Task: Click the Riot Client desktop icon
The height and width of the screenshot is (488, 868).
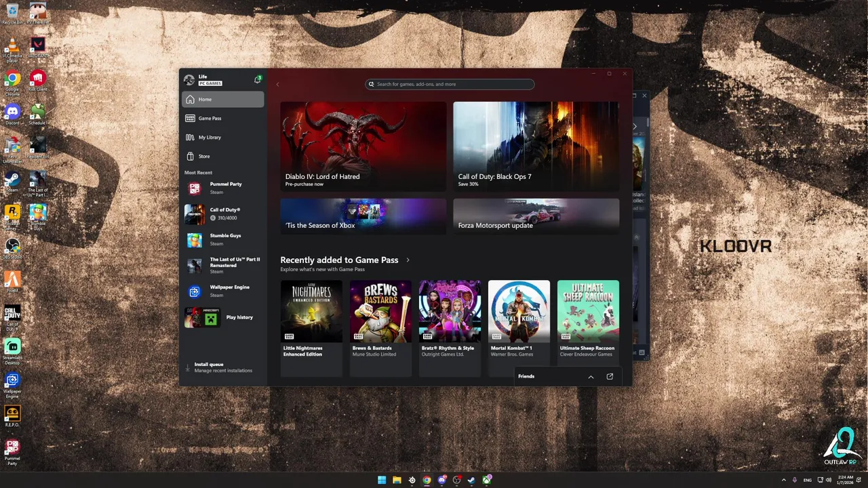Action: click(38, 82)
